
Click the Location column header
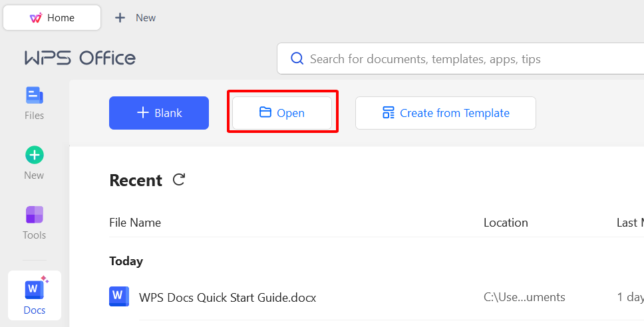pyautogui.click(x=506, y=223)
